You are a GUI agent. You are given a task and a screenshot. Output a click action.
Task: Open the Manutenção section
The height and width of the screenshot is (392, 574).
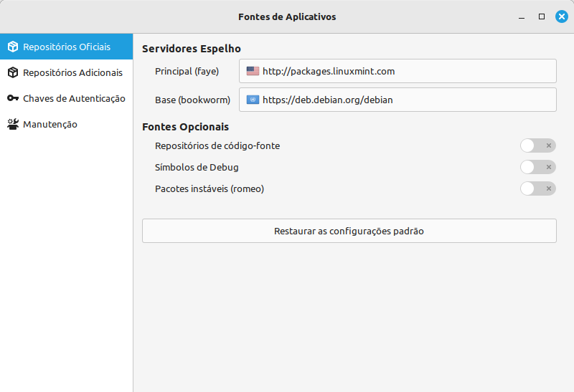[x=50, y=124]
